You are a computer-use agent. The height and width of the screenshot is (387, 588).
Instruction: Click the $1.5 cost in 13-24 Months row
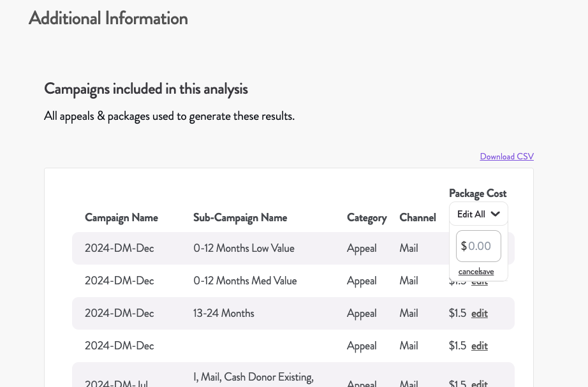pos(457,313)
